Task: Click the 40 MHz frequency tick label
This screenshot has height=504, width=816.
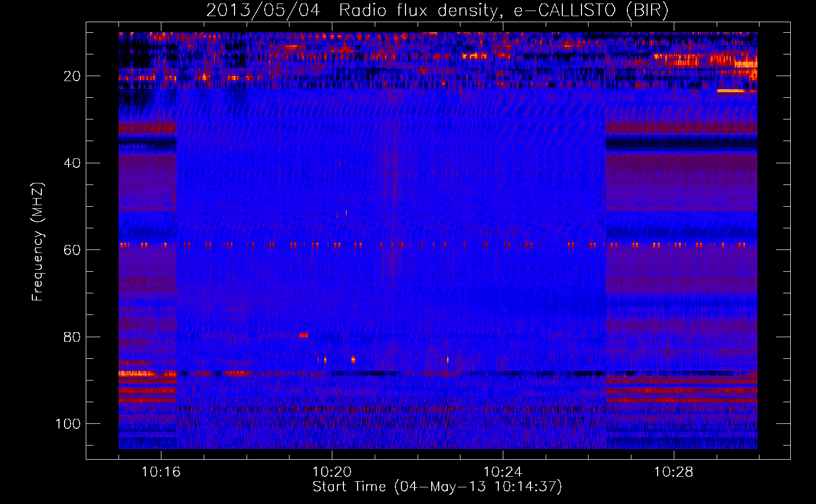Action: click(72, 163)
